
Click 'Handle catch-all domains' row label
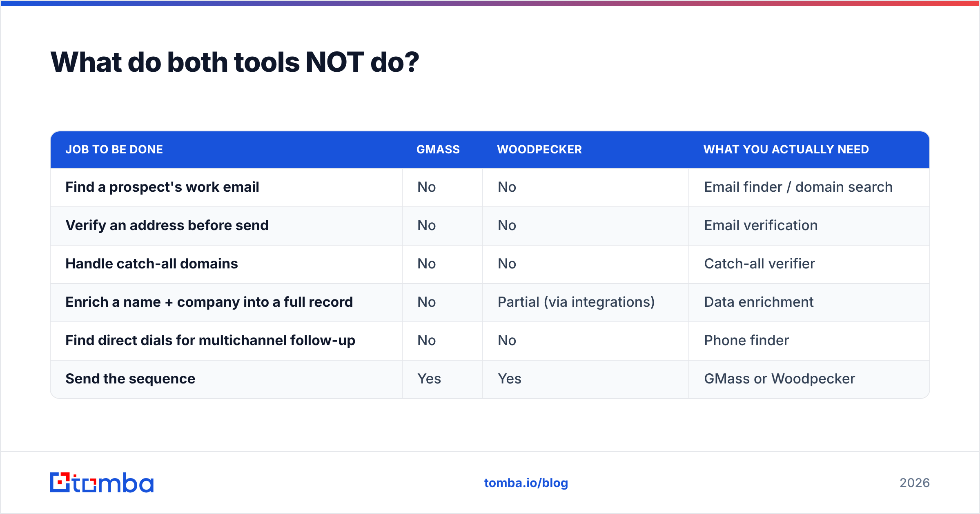pyautogui.click(x=151, y=264)
